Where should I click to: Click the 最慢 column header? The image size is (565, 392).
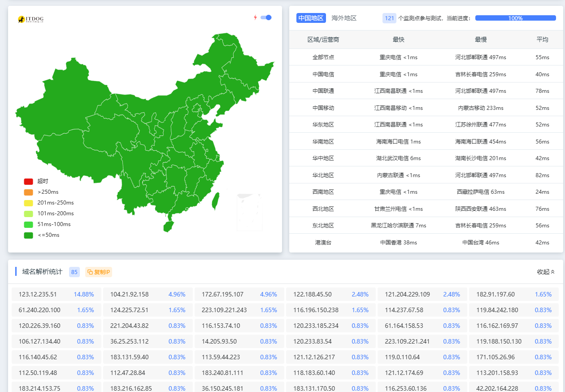point(481,39)
